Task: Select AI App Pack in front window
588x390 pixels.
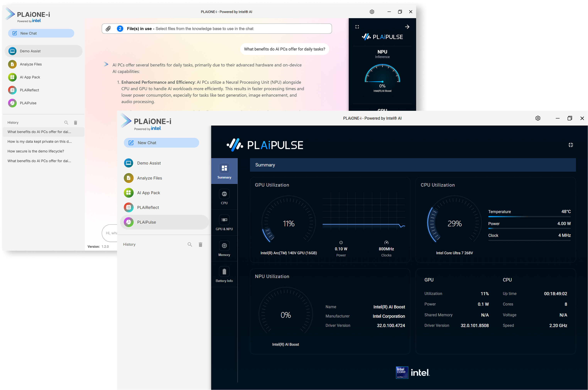Action: pos(164,192)
